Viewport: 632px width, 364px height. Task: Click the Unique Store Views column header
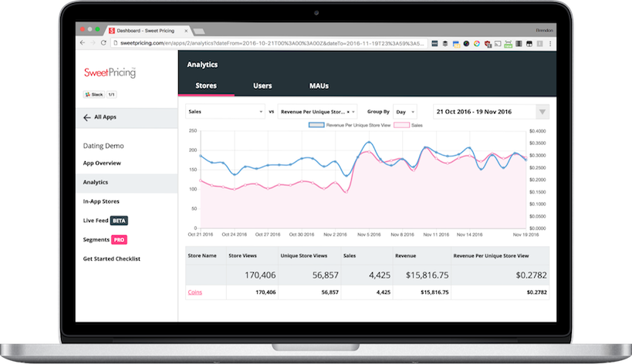304,256
